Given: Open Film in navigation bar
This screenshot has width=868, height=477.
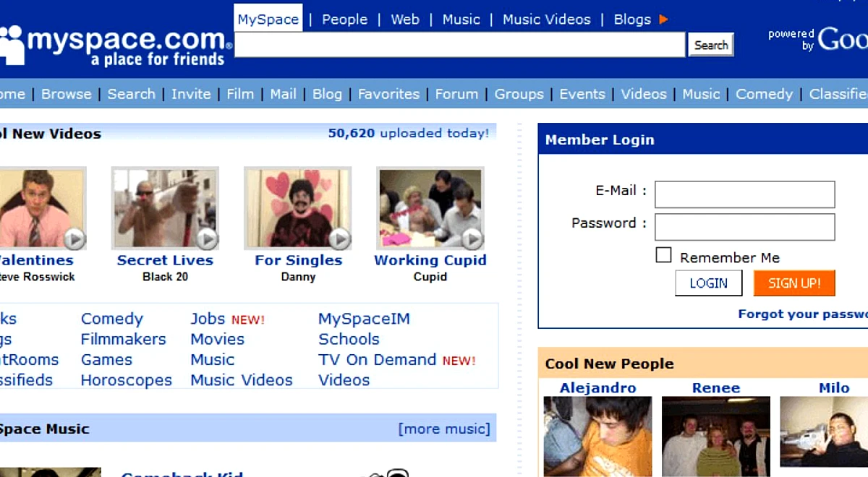Looking at the screenshot, I should (240, 94).
